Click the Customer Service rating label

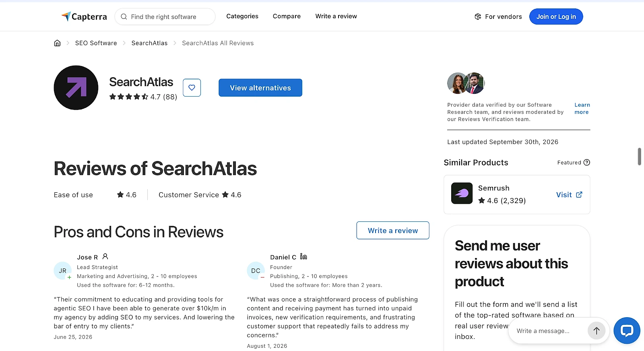click(x=189, y=195)
